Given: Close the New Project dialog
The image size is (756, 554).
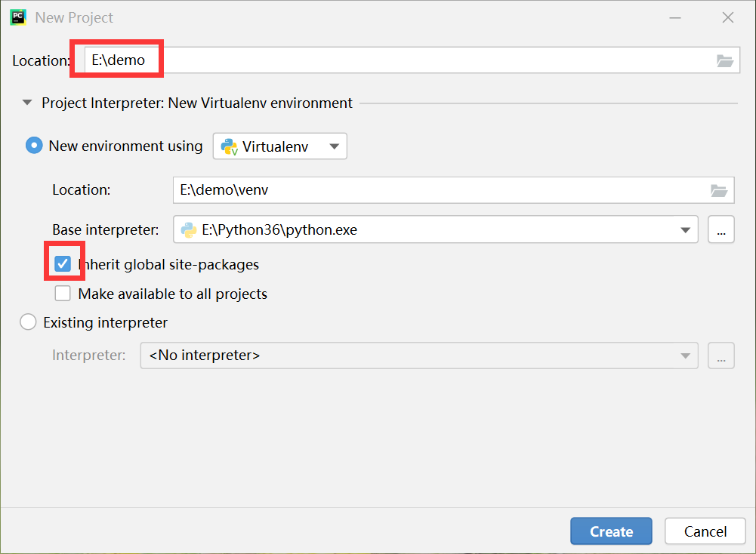Looking at the screenshot, I should pyautogui.click(x=728, y=18).
